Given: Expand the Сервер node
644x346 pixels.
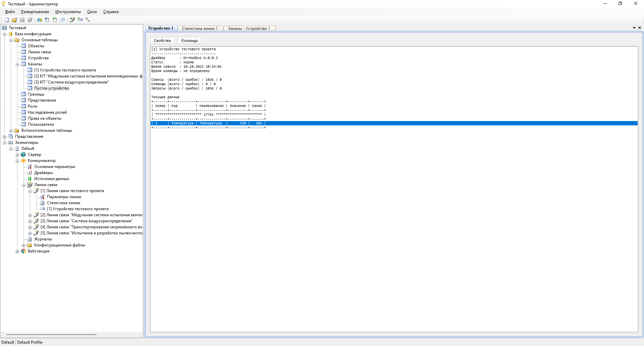Looking at the screenshot, I should pos(17,155).
